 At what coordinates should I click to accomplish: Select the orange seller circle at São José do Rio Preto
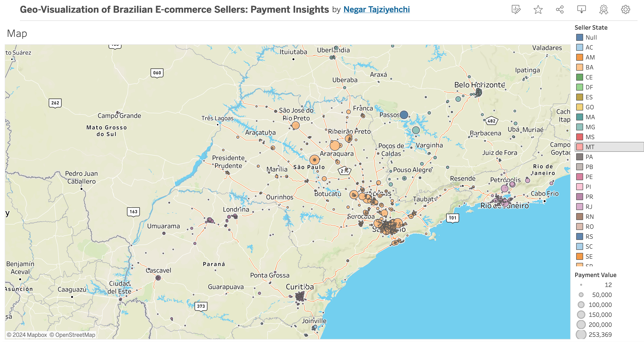point(295,125)
